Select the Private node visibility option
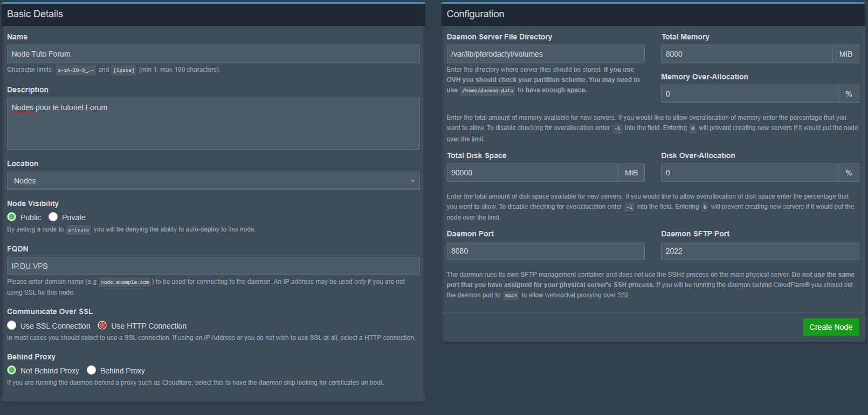This screenshot has height=415, width=868. [x=53, y=217]
